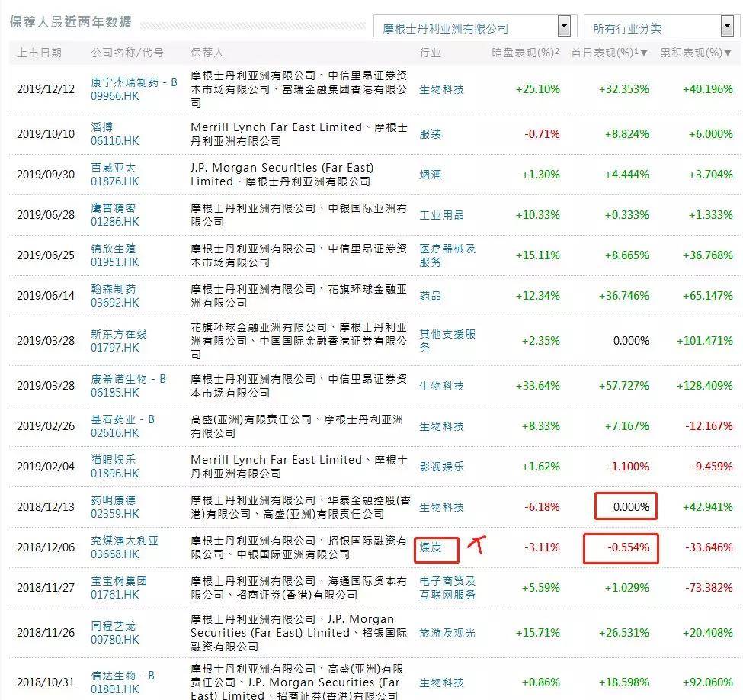The height and width of the screenshot is (700, 743).
Task: Click the 旅游及观光 industry link
Action: tap(447, 633)
